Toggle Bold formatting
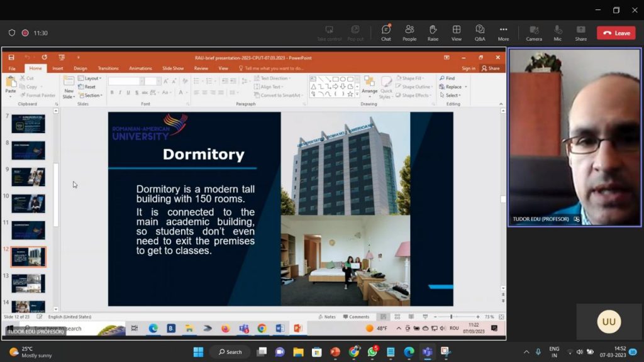Screen dimensions: 644x362 pyautogui.click(x=112, y=93)
